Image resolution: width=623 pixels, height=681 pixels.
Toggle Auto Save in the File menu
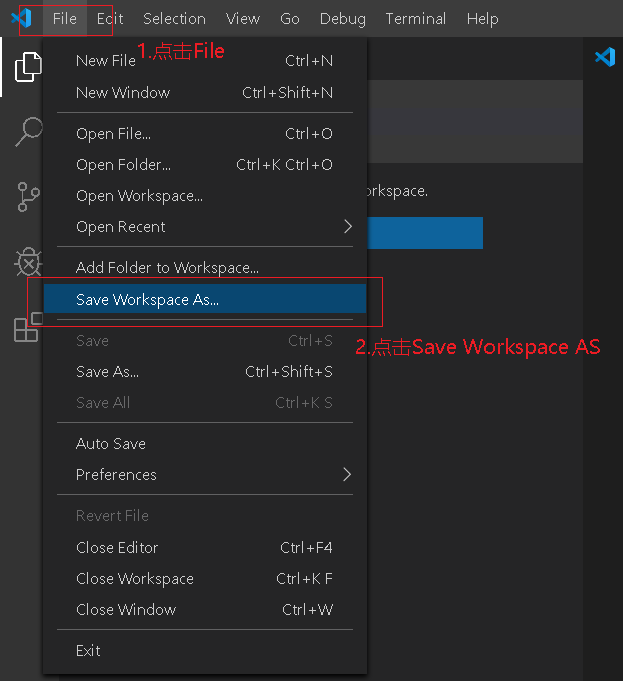tap(111, 443)
